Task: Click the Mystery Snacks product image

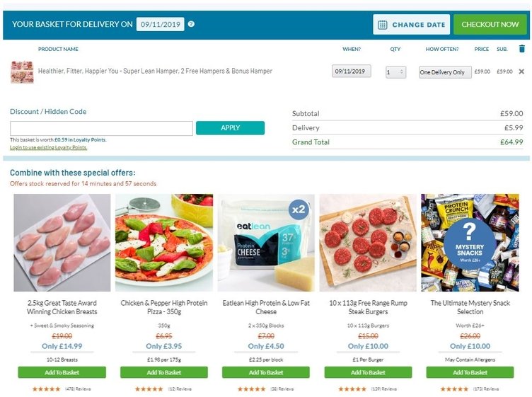Action: pos(470,243)
